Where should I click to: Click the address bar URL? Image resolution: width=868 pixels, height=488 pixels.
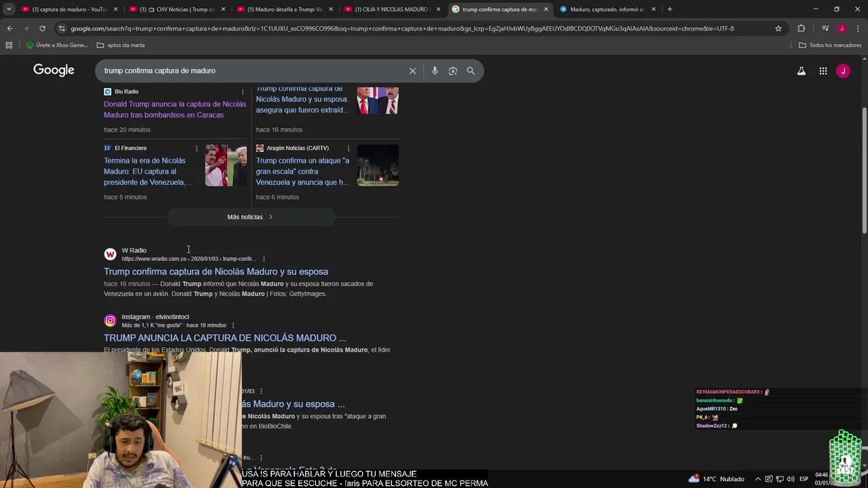click(x=402, y=28)
